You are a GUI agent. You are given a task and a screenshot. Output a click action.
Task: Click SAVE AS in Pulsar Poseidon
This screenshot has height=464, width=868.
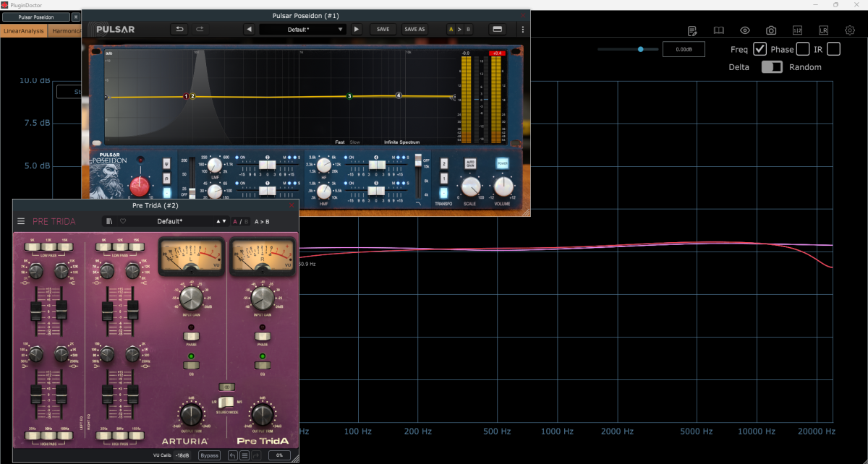[414, 30]
